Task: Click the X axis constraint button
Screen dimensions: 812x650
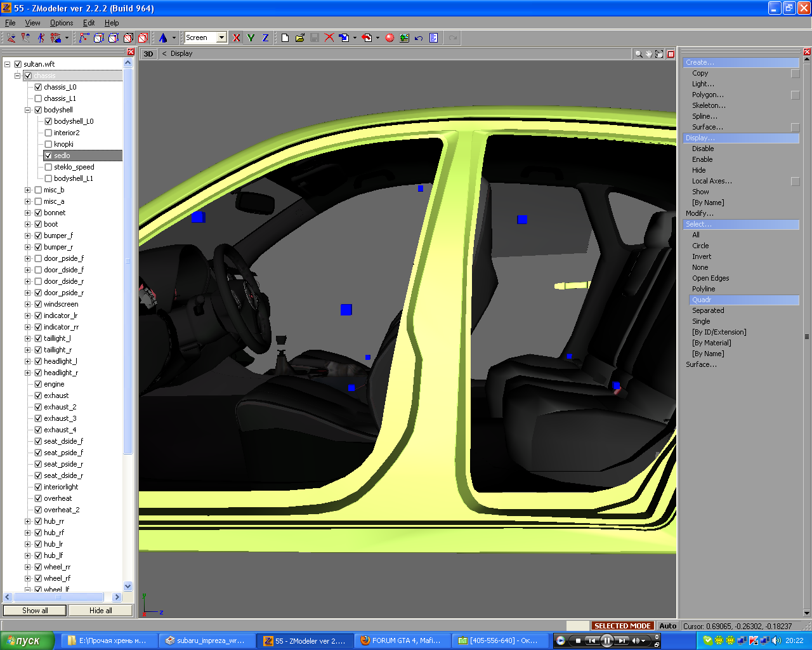Action: point(237,38)
